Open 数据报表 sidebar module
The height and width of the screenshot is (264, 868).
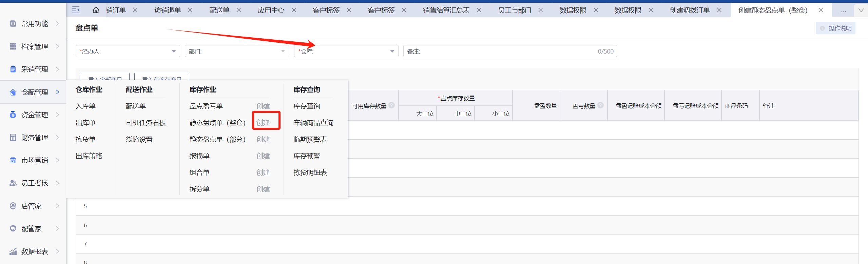click(x=34, y=251)
